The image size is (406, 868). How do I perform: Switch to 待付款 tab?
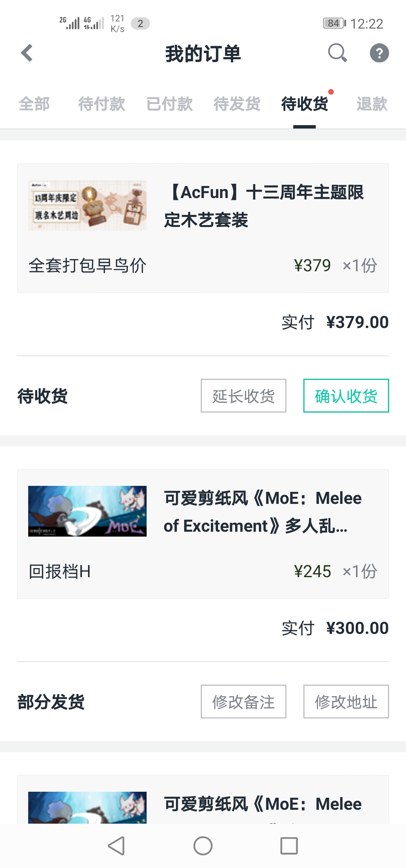(x=101, y=104)
